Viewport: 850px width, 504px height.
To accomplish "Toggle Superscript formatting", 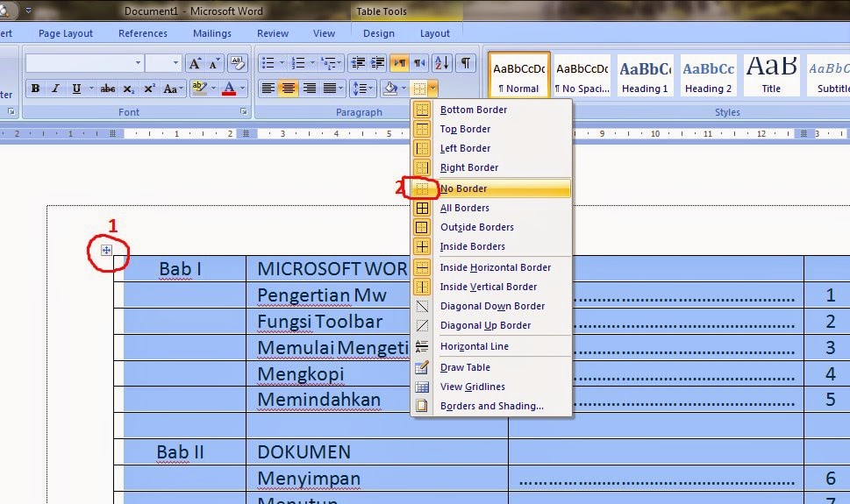I will pyautogui.click(x=149, y=89).
